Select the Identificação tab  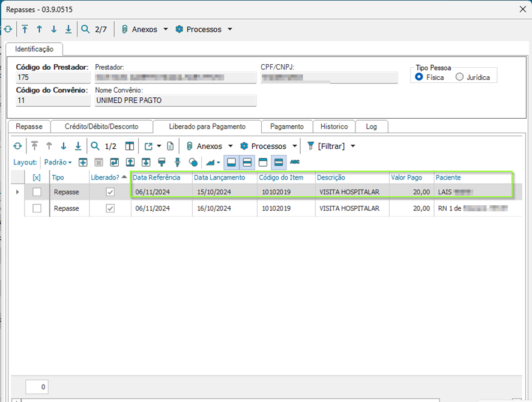[34, 49]
